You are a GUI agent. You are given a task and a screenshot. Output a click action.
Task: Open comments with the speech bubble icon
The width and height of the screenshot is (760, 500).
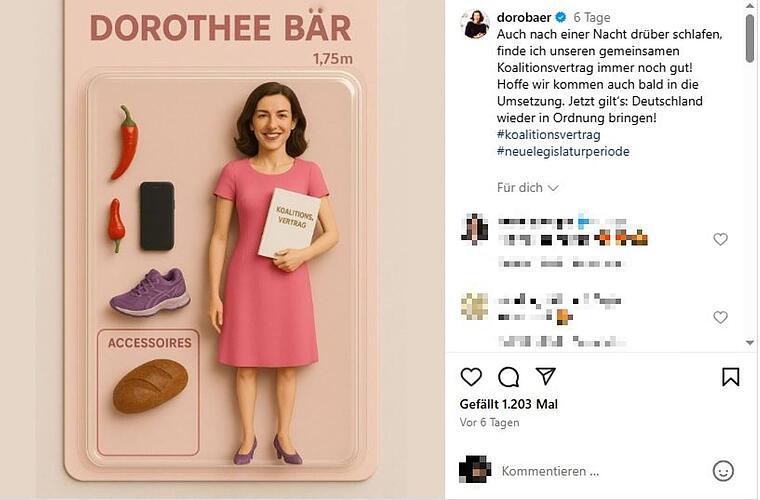tap(508, 376)
